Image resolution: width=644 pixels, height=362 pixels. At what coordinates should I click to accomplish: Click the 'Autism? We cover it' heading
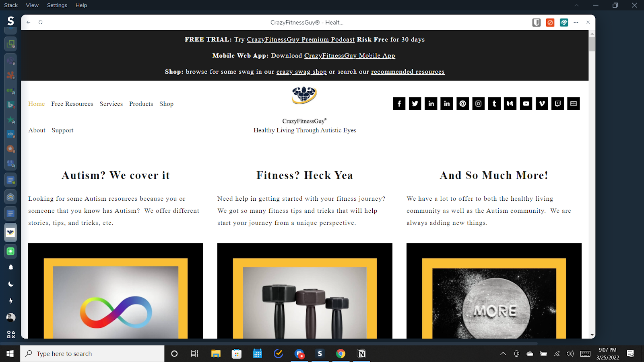pos(116,175)
